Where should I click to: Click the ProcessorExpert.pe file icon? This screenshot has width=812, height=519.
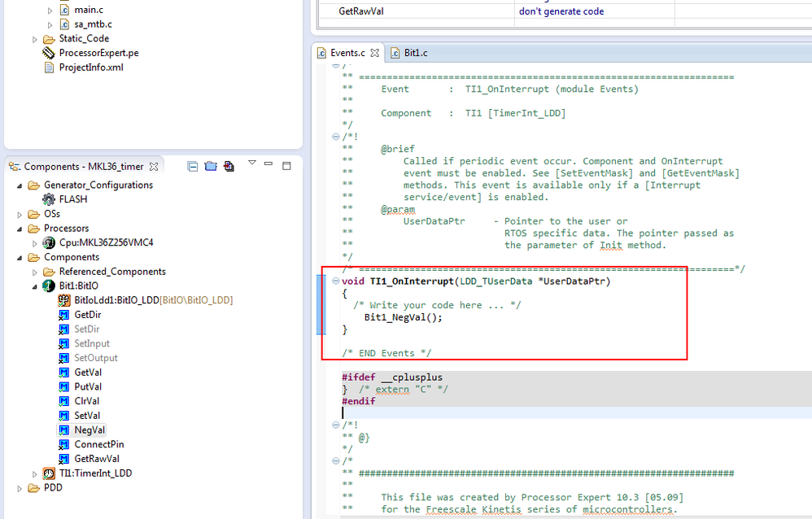click(x=49, y=53)
